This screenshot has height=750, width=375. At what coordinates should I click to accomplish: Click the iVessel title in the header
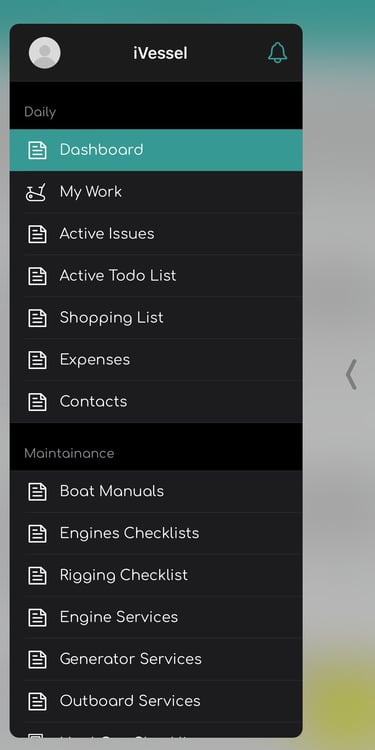click(x=160, y=53)
